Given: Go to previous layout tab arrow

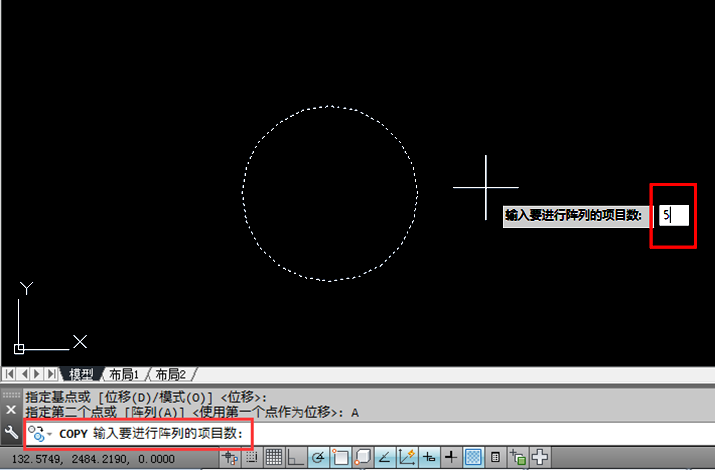Looking at the screenshot, I should tap(25, 374).
